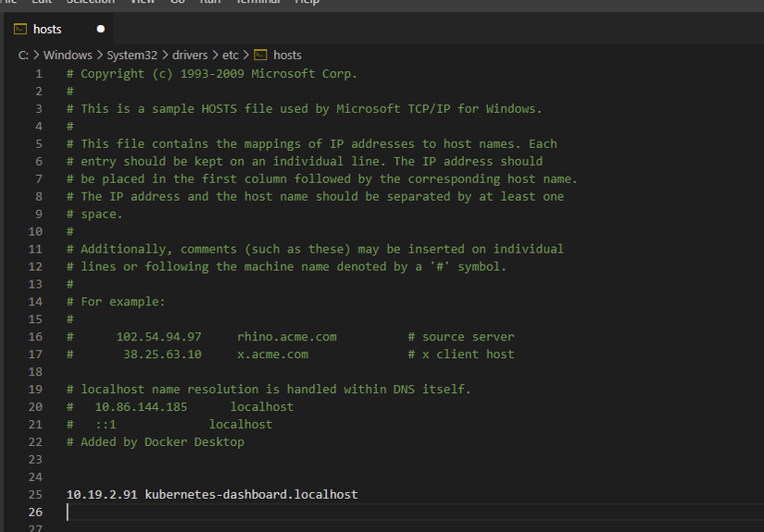
Task: Open the C: breadcrumb segment
Action: coord(23,56)
